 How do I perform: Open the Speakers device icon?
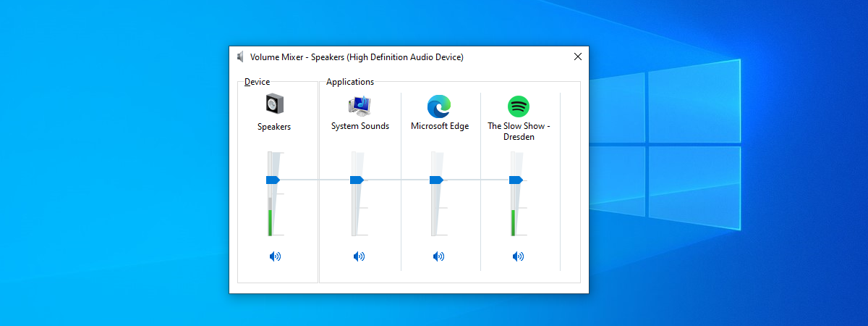click(274, 104)
